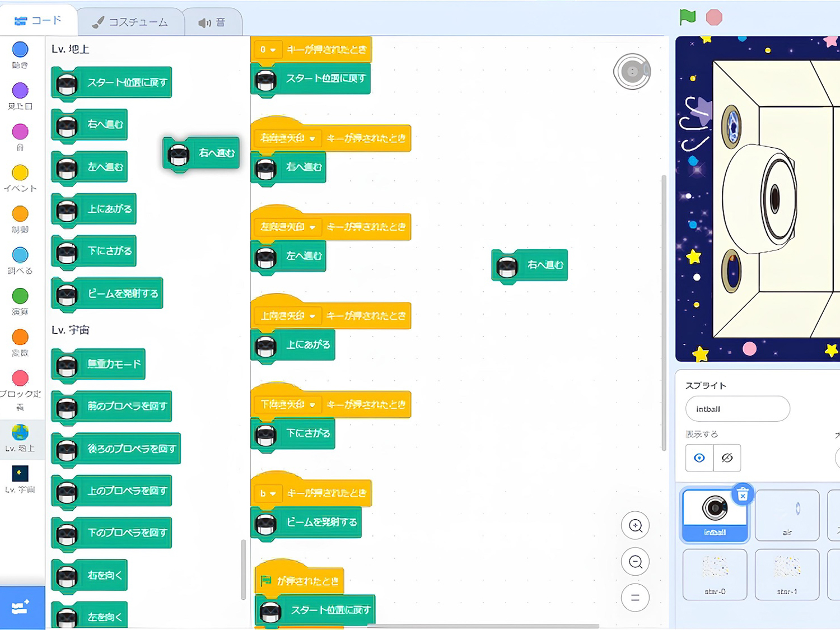The height and width of the screenshot is (630, 840).
Task: Select the Lv. 宇宙 block category
Action: tap(20, 478)
